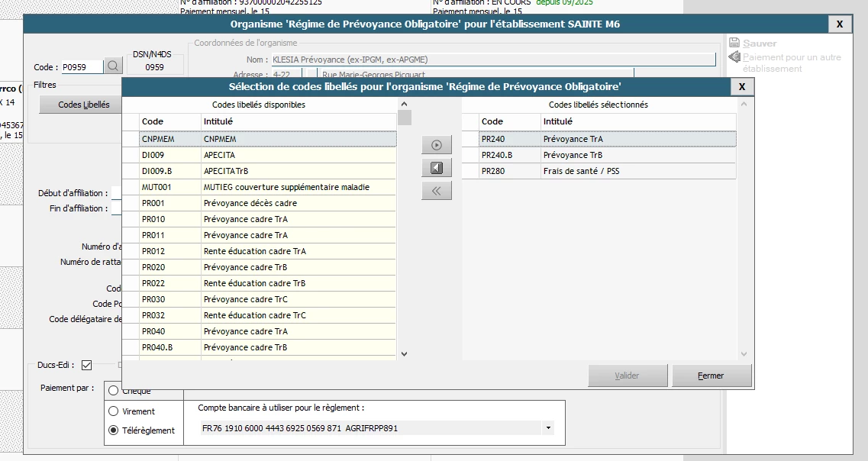Select PR022 Rente éducation cadre TrB row
Screen dimensions: 868x461
tap(260, 283)
